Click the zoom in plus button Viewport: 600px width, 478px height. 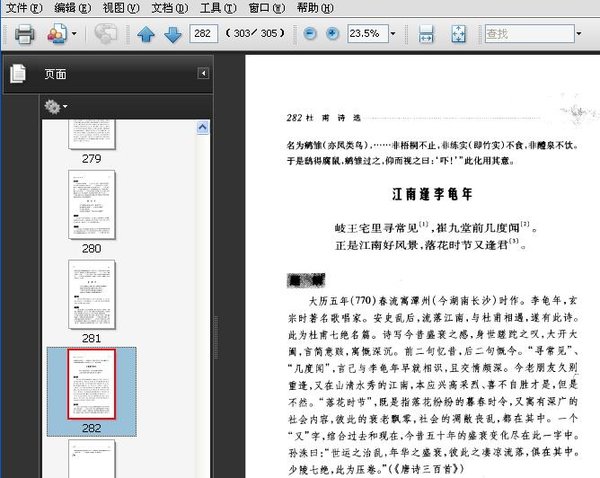click(x=333, y=34)
